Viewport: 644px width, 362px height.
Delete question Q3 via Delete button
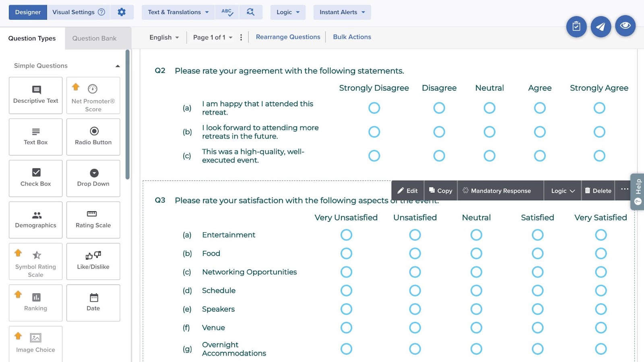point(598,191)
